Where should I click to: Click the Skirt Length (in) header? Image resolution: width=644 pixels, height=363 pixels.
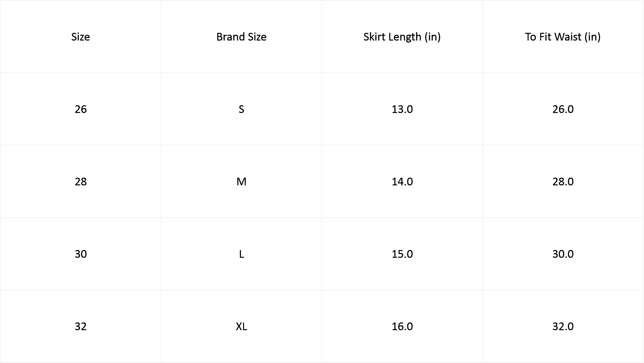click(402, 37)
